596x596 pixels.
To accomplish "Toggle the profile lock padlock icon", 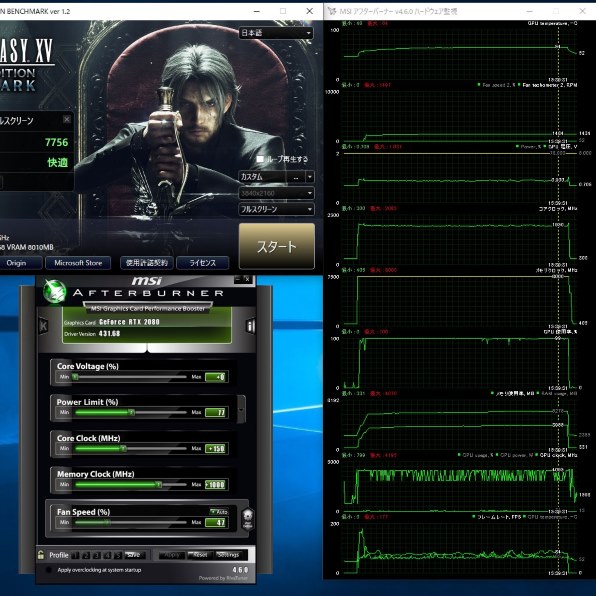I will tap(41, 555).
